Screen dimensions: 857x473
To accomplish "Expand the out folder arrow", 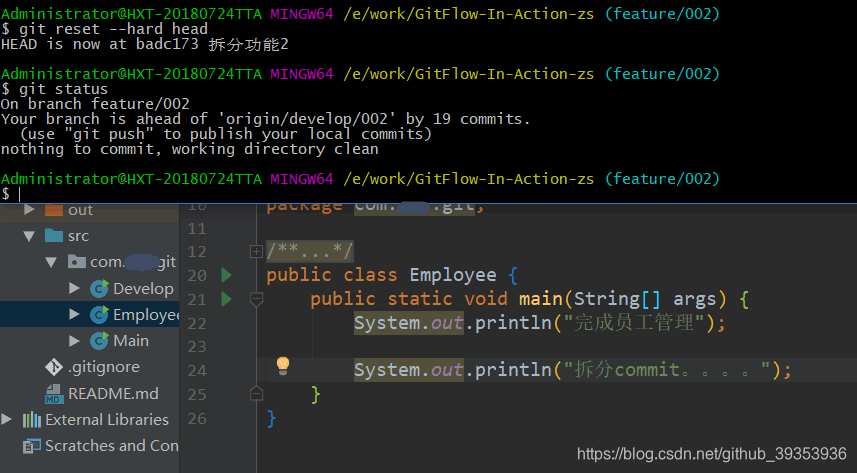I will tap(30, 209).
